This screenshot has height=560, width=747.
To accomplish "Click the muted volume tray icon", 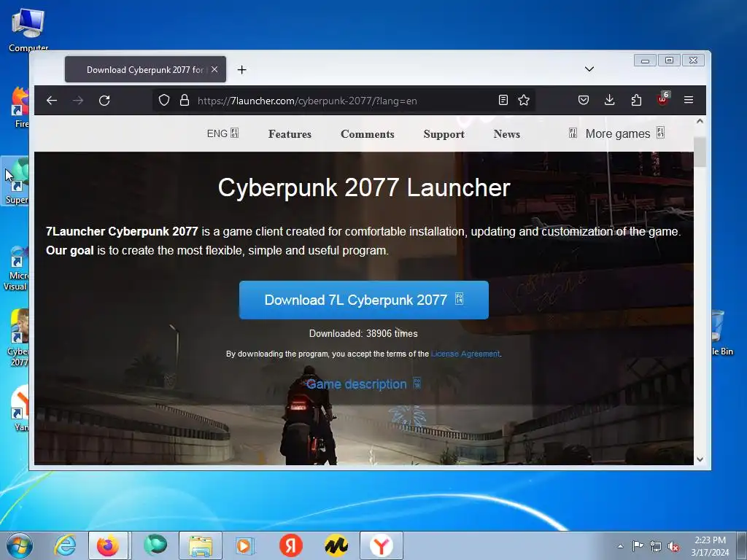I will click(x=673, y=547).
